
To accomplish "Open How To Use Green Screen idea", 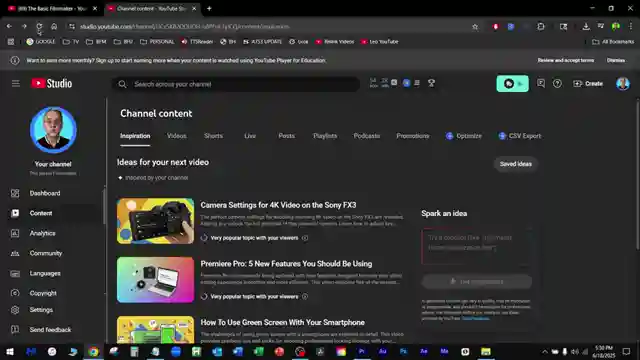I will point(282,322).
